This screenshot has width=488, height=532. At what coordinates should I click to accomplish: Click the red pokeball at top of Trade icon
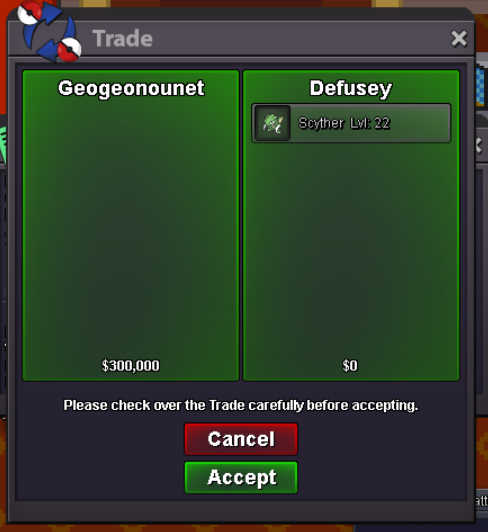click(30, 13)
